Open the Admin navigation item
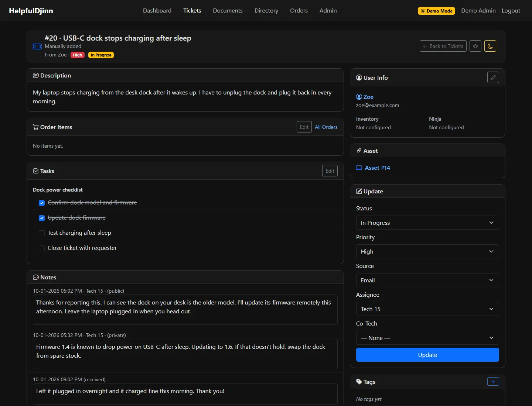532x406 pixels. coord(328,10)
